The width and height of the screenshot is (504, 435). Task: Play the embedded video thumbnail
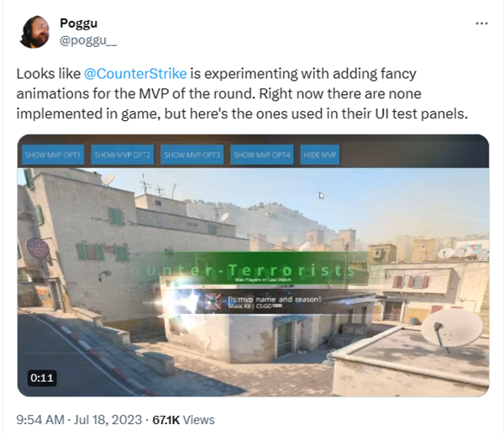tap(254, 265)
